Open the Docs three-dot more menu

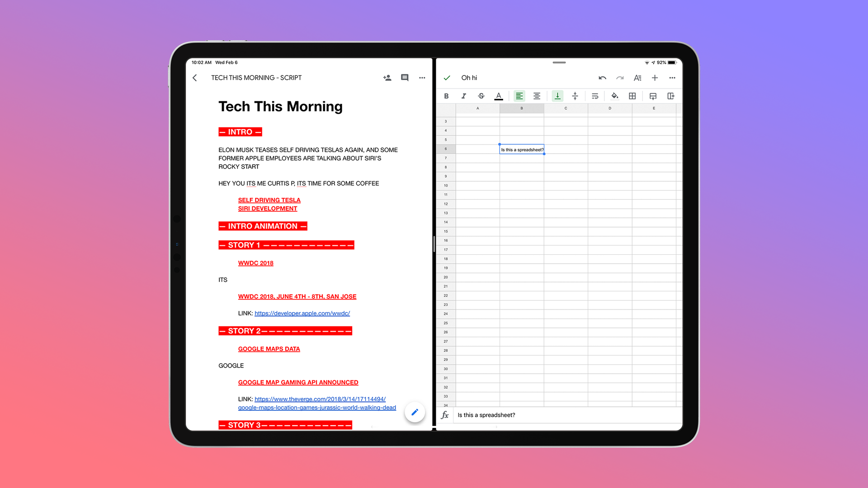(422, 78)
